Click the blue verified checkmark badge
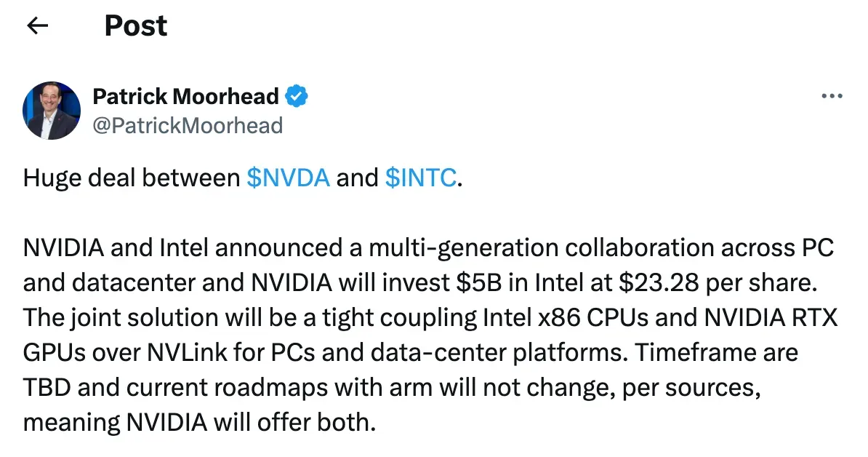The height and width of the screenshot is (457, 868). click(297, 96)
